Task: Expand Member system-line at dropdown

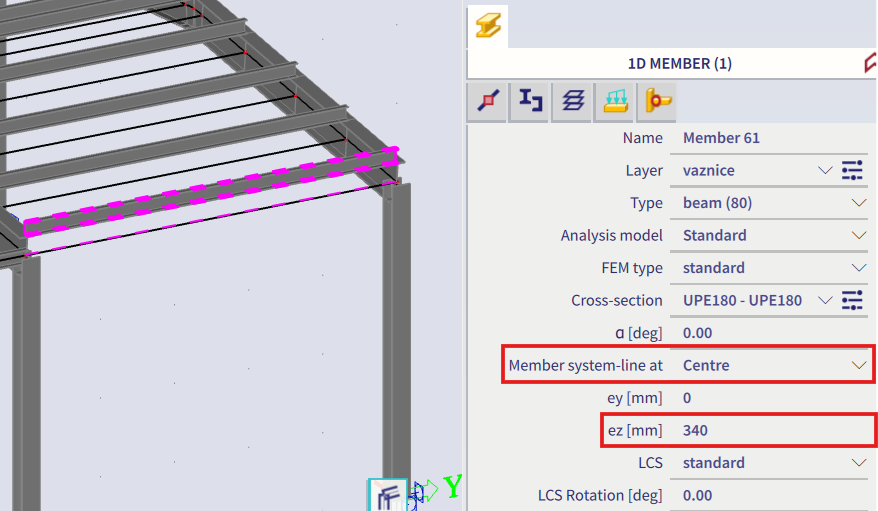Action: tap(859, 365)
